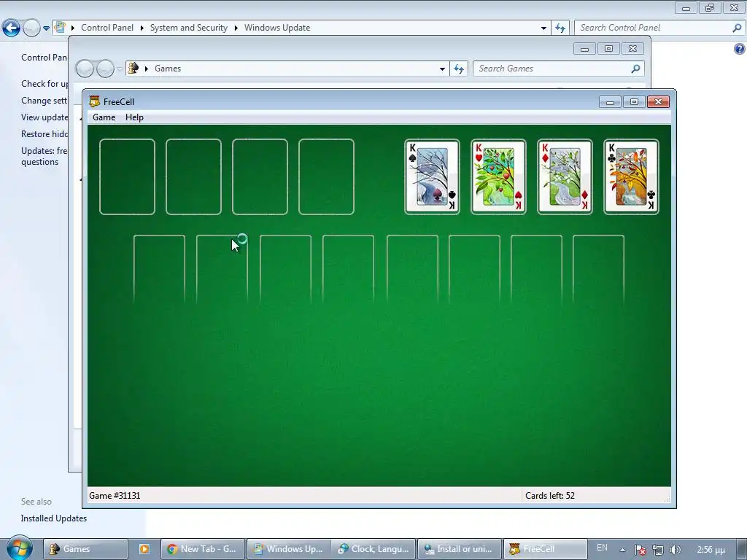Screen dimensions: 747x560
Task: Click the Cards left: 52 status text
Action: coord(550,496)
